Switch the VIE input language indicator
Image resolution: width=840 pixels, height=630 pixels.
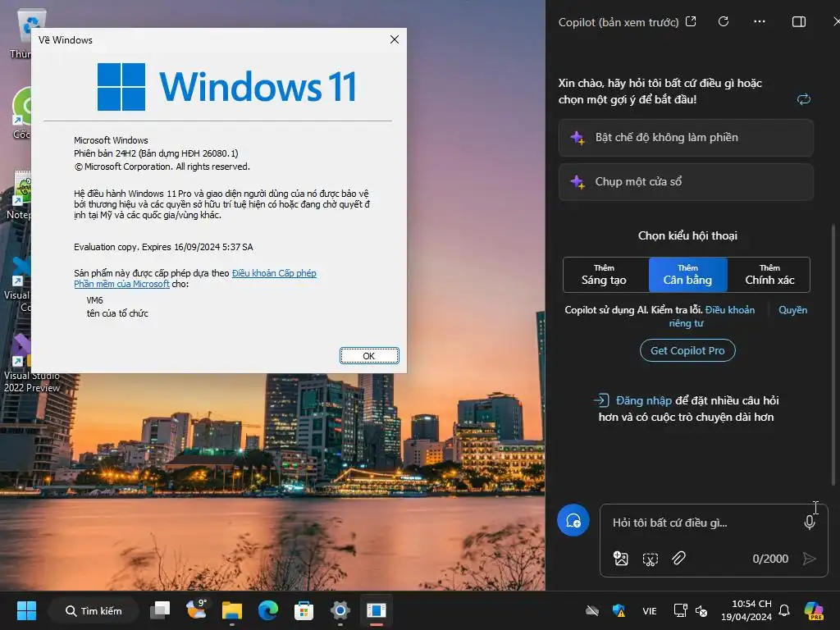(650, 610)
